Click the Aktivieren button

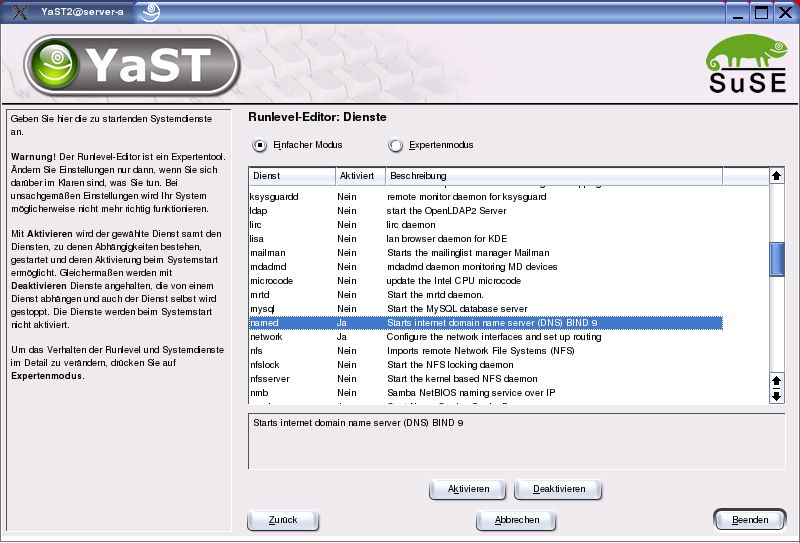pyautogui.click(x=468, y=489)
